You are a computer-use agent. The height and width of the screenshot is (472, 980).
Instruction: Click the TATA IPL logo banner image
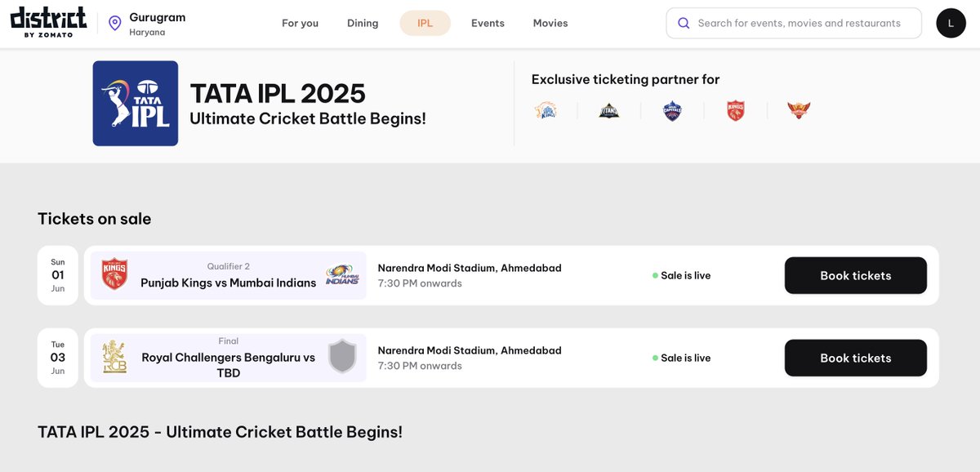click(136, 104)
